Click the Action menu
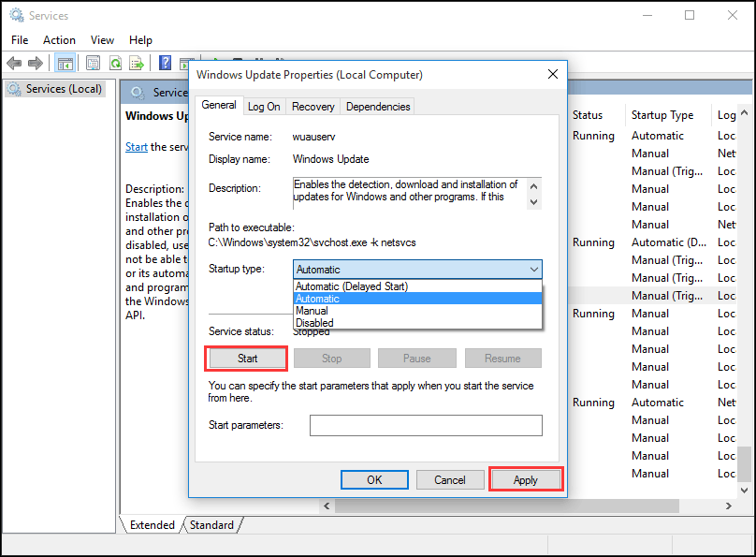This screenshot has height=557, width=756. coord(59,39)
